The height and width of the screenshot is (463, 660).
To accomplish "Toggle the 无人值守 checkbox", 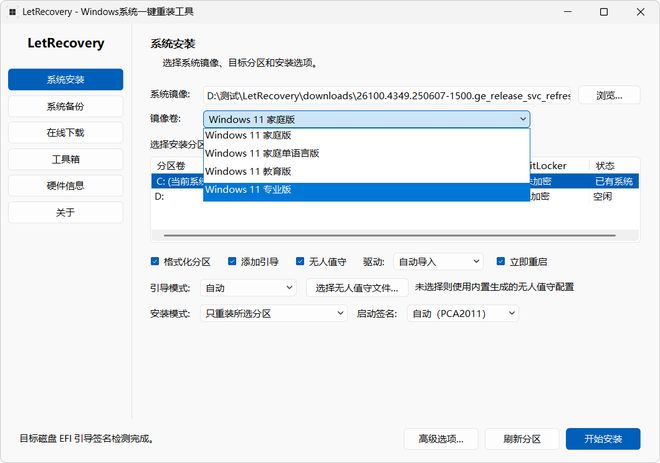I will tap(300, 261).
